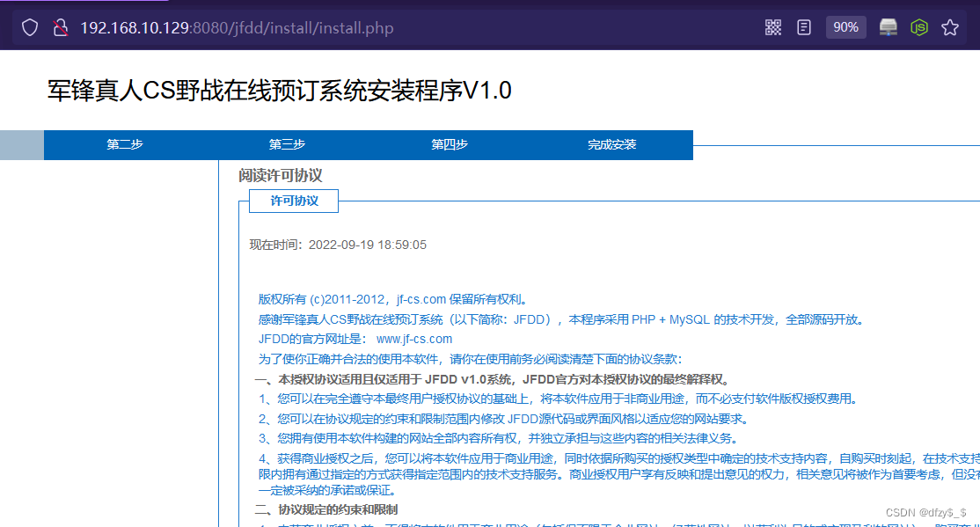Switch to the 第四步 step
The height and width of the screenshot is (527, 980).
click(x=450, y=144)
